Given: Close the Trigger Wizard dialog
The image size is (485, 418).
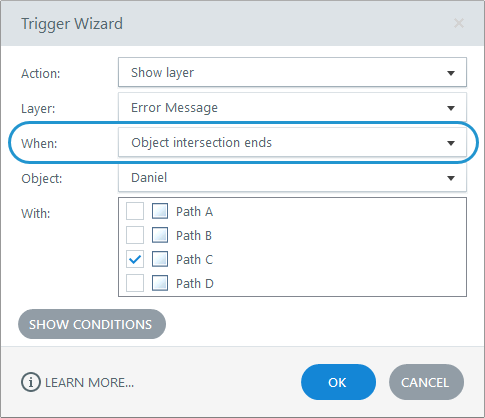Looking at the screenshot, I should pos(459,23).
